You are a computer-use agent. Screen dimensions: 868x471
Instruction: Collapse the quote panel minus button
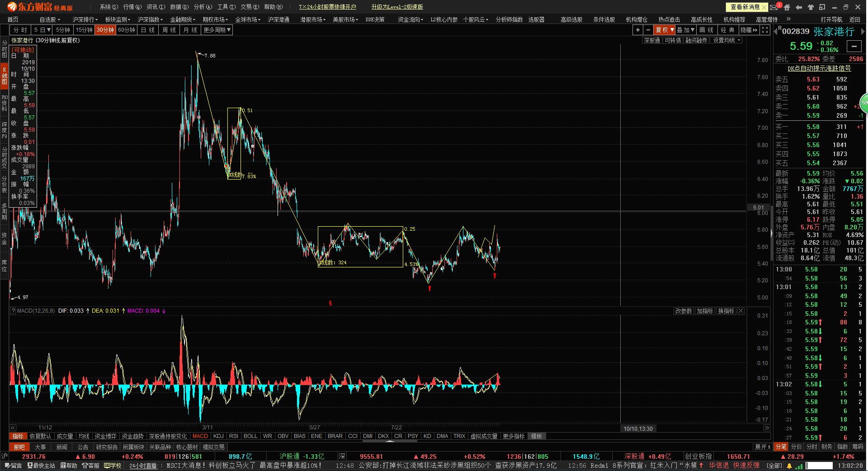pyautogui.click(x=854, y=46)
